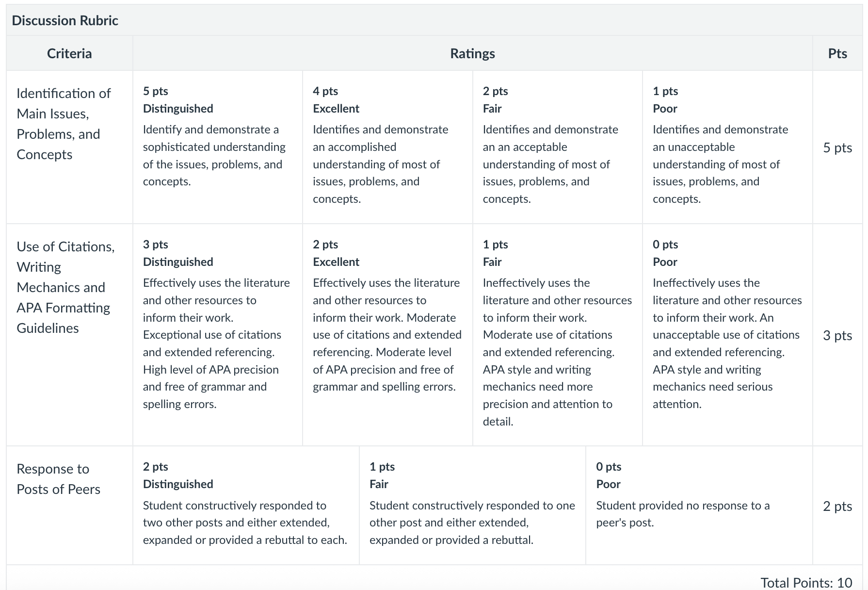Click the Pts column header

point(837,53)
